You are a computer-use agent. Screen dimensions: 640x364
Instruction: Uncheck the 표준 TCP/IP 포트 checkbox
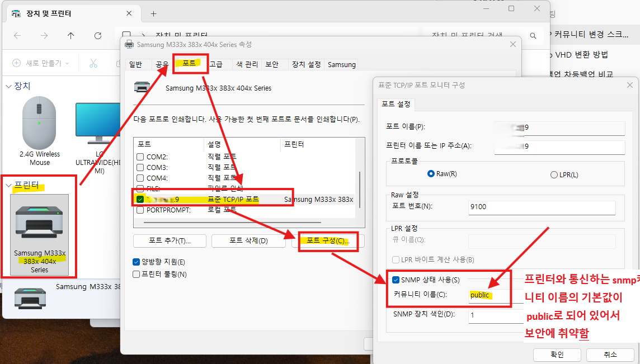tap(140, 200)
